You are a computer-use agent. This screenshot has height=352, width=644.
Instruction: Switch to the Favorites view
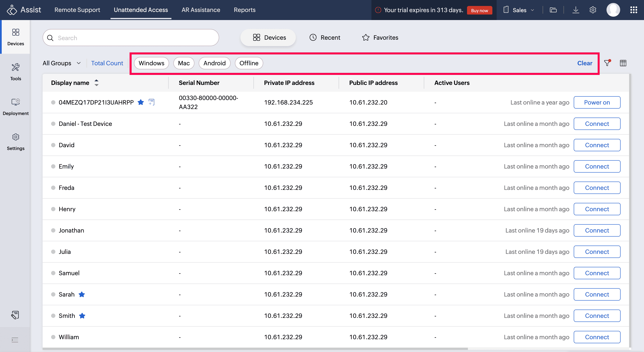tap(380, 38)
